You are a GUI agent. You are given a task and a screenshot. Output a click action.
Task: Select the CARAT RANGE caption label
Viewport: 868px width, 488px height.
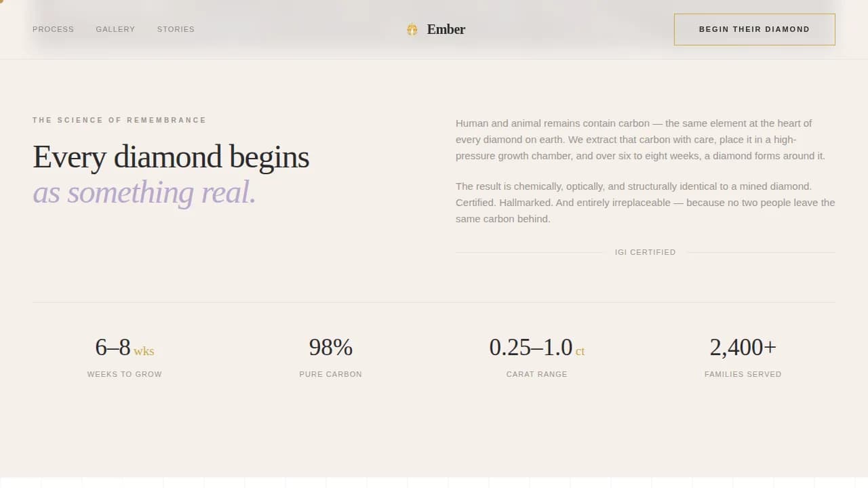coord(536,373)
